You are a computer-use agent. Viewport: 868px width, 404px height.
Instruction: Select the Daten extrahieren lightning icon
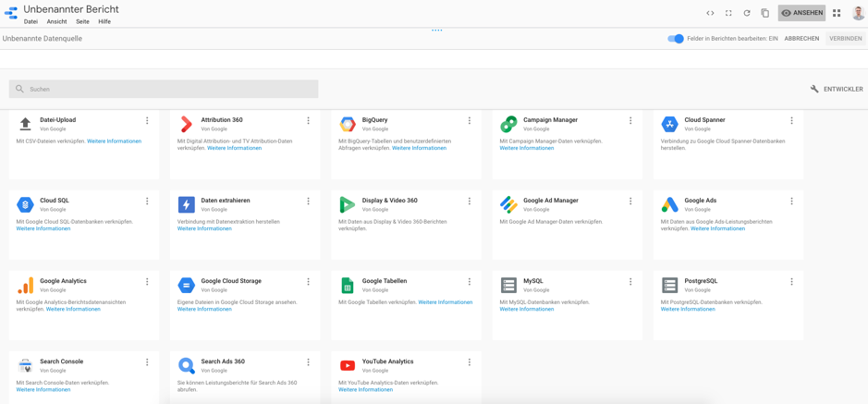(186, 204)
